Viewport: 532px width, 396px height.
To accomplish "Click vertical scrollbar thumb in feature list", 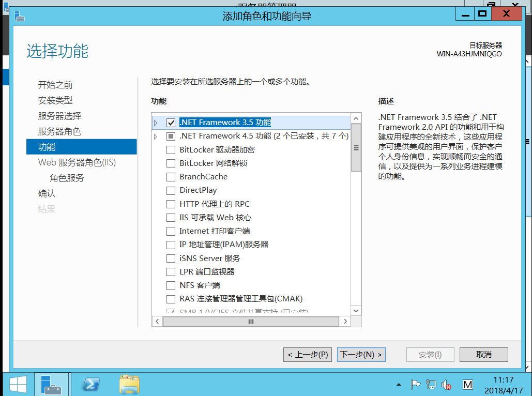I will click(356, 148).
